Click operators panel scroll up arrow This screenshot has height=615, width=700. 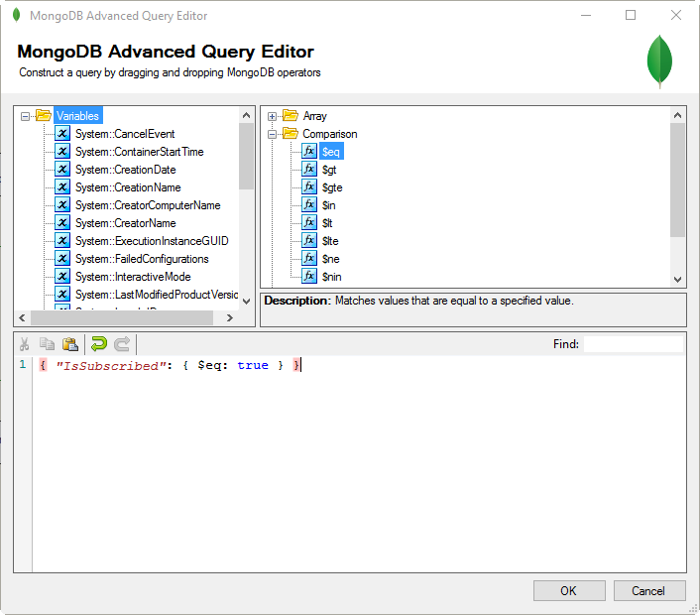(x=677, y=115)
